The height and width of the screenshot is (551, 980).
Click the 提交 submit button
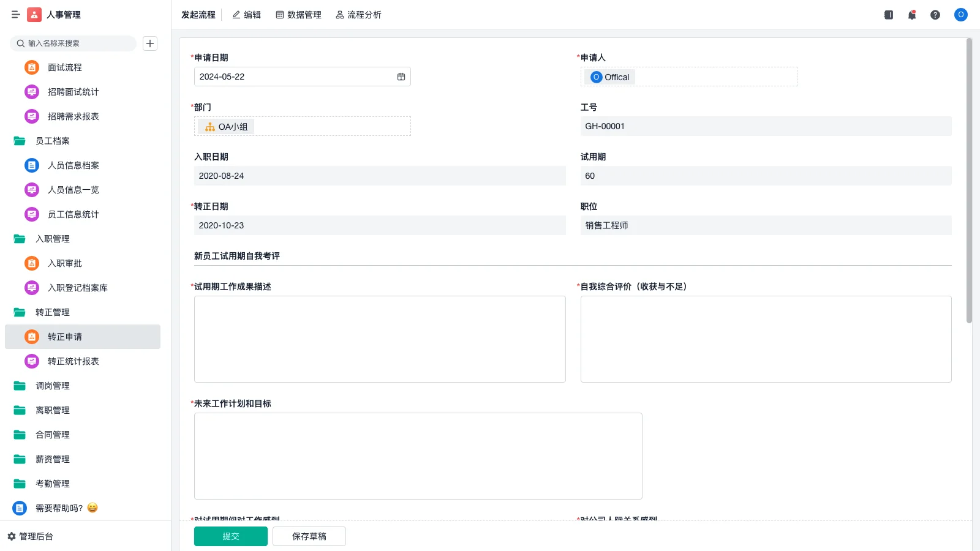pos(230,536)
